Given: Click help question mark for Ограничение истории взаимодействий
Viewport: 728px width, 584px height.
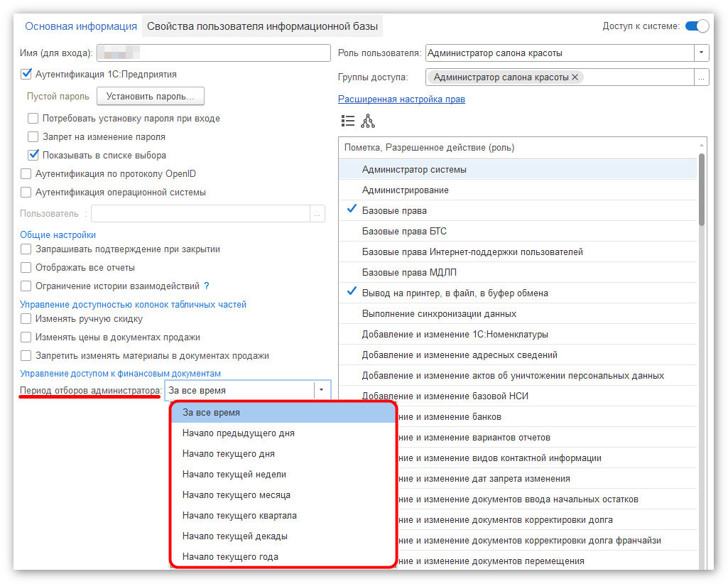Looking at the screenshot, I should pyautogui.click(x=207, y=286).
